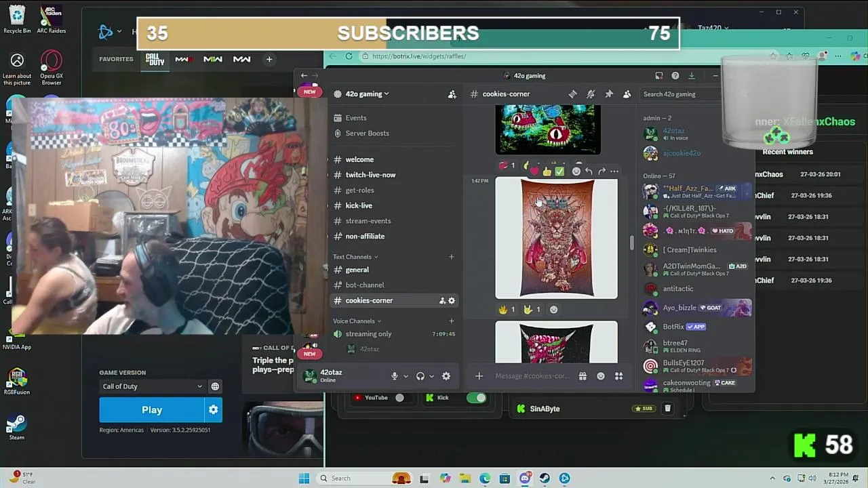Image resolution: width=868 pixels, height=488 pixels.
Task: Open RGBFusion desktop shortcut
Action: 17,380
